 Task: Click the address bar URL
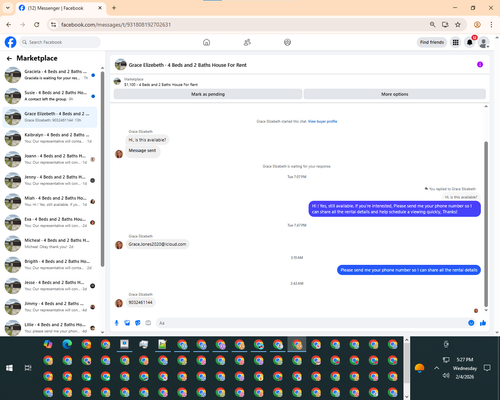pos(116,25)
